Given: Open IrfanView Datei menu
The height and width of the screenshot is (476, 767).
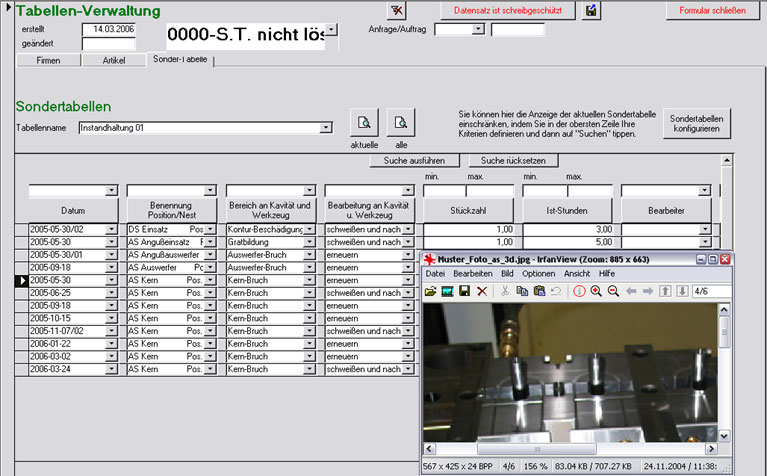Looking at the screenshot, I should tap(435, 273).
